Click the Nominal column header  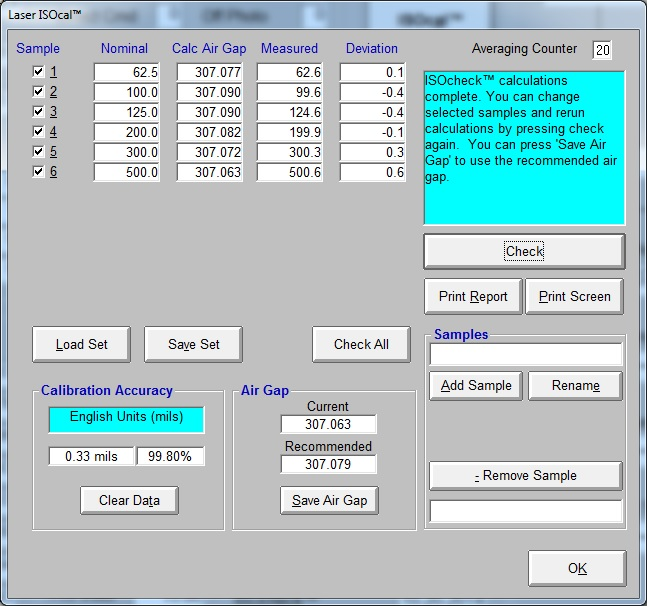pos(125,48)
